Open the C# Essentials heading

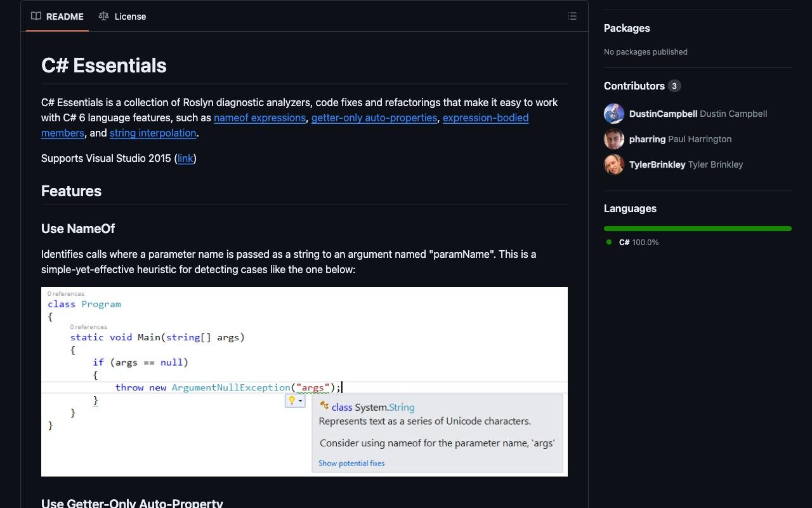coord(104,65)
